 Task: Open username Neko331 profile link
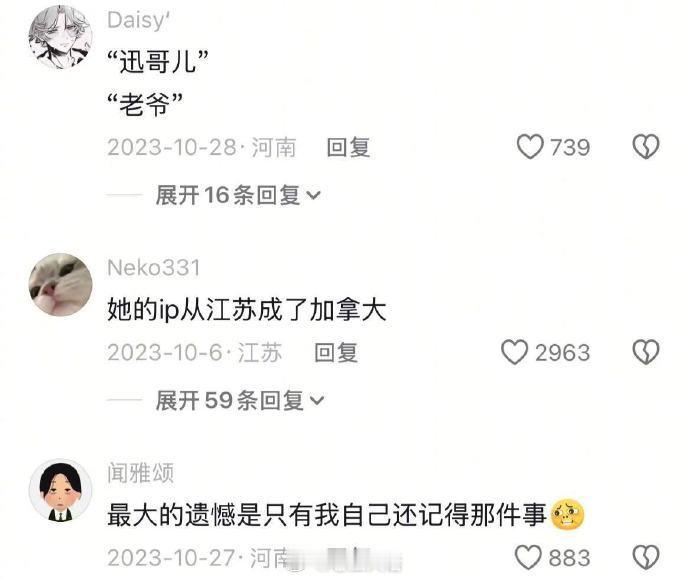pyautogui.click(x=154, y=268)
